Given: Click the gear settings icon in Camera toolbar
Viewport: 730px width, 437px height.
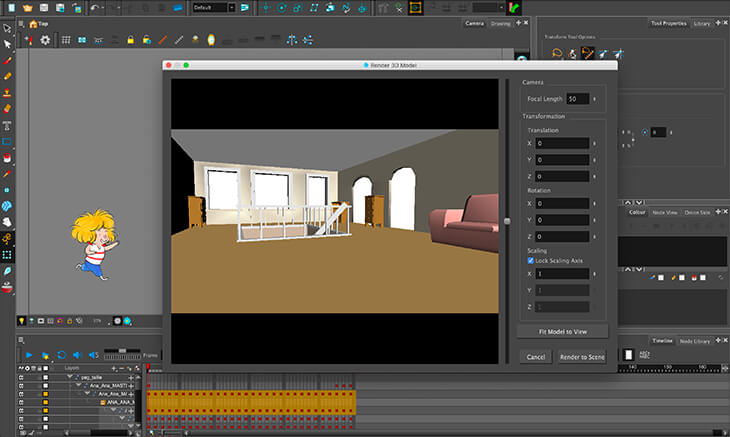Looking at the screenshot, I should [45, 40].
